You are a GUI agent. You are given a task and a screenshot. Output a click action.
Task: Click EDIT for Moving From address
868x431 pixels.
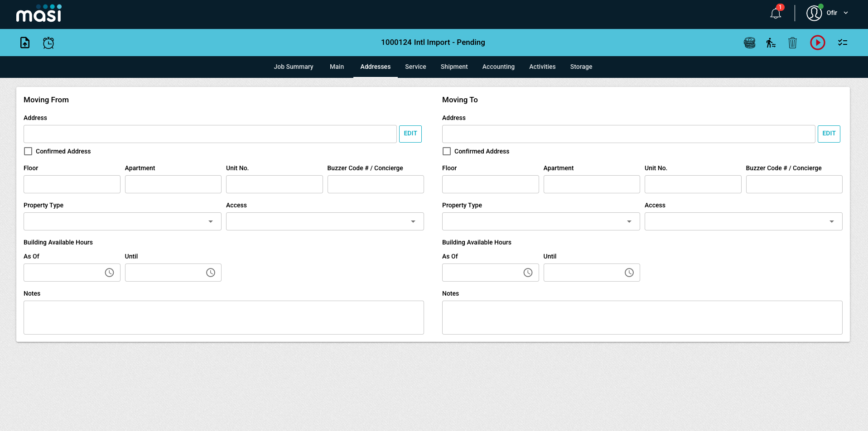click(x=410, y=134)
